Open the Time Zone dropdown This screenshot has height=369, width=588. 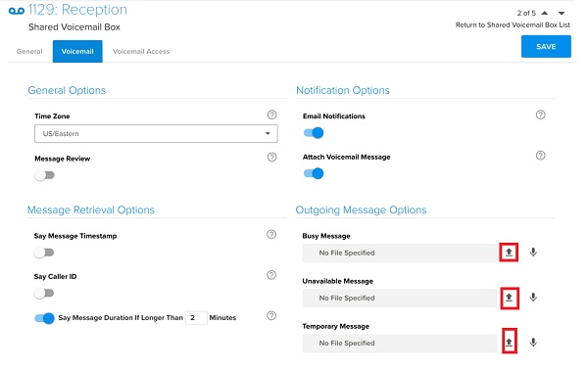[x=156, y=134]
